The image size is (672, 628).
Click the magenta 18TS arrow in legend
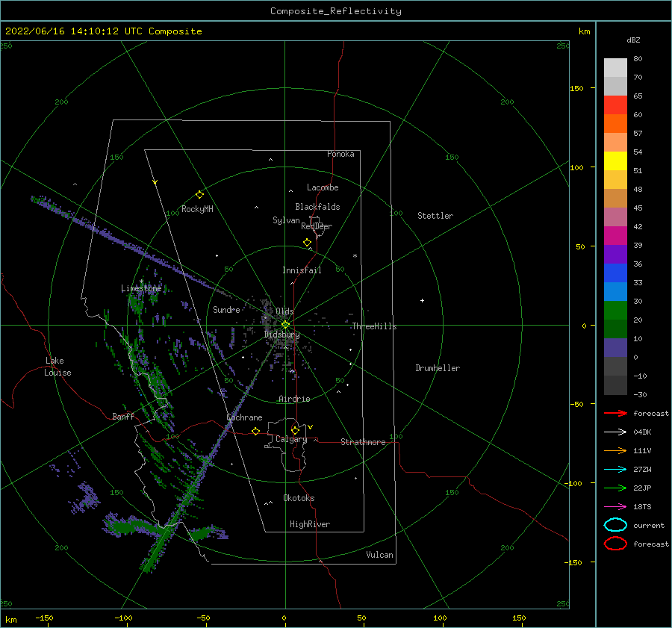[x=616, y=507]
